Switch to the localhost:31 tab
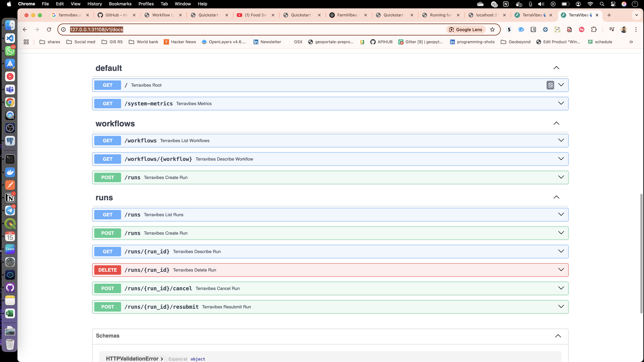644x362 pixels. [487, 15]
